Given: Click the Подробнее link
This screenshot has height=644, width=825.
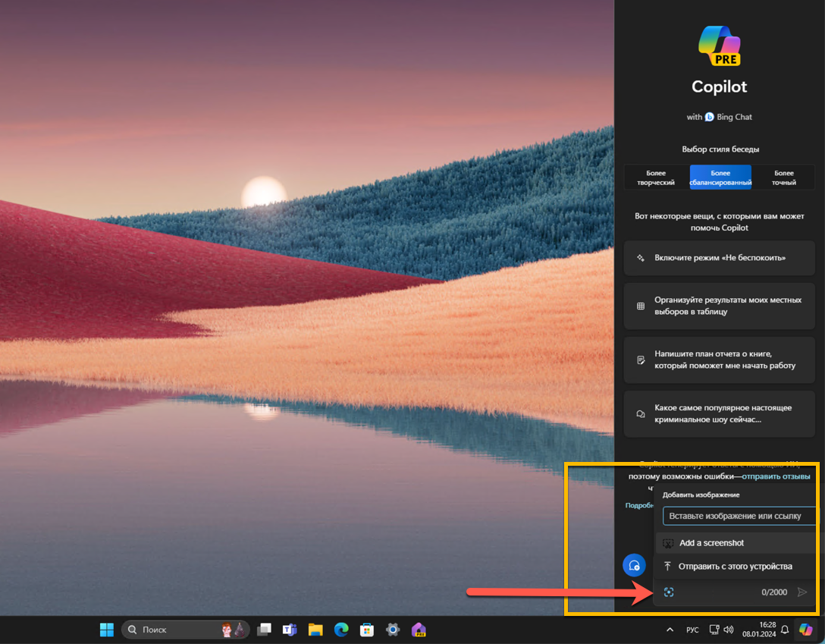Looking at the screenshot, I should [638, 505].
